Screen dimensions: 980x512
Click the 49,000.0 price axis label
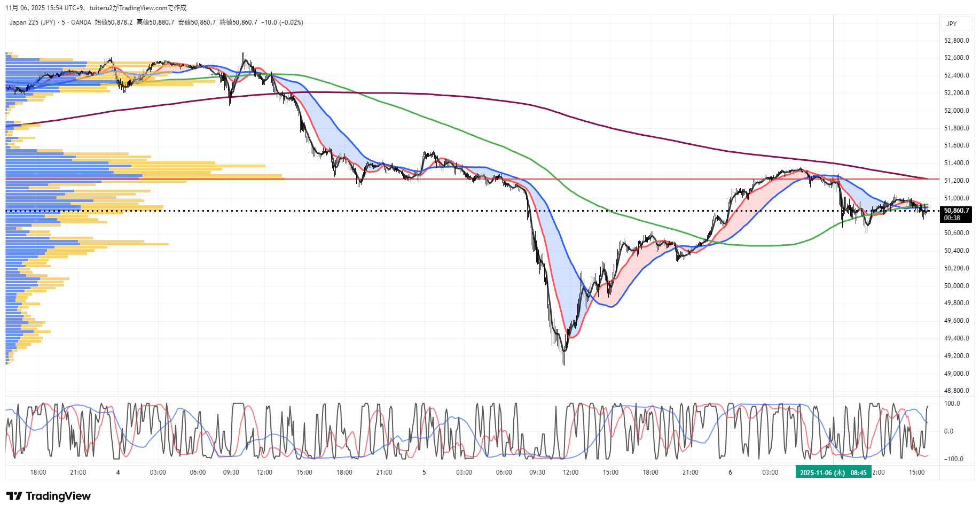(x=956, y=374)
